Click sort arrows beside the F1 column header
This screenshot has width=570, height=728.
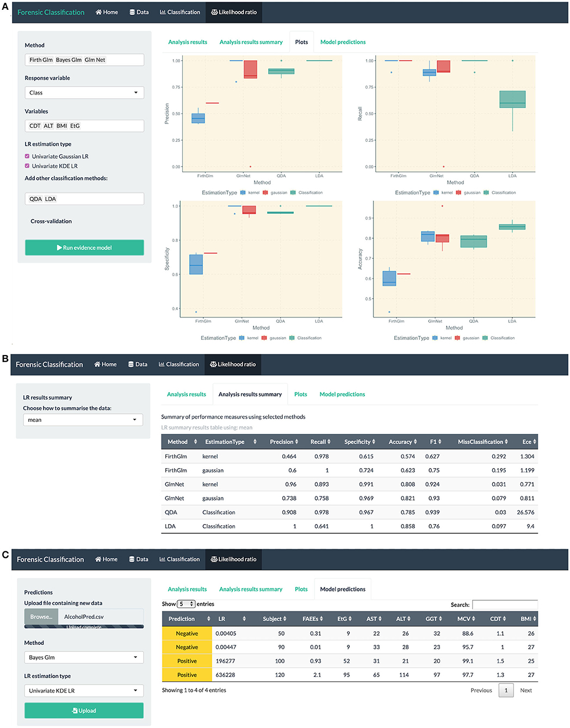[x=440, y=442]
